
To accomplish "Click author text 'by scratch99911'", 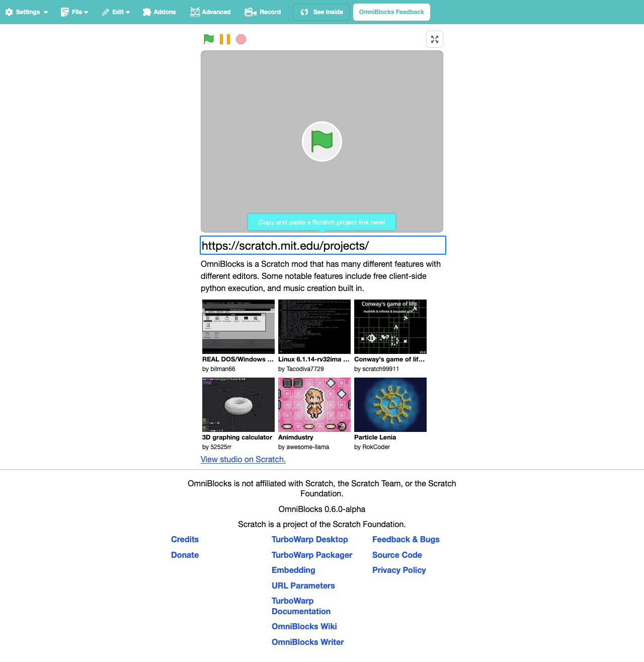I will coord(376,369).
